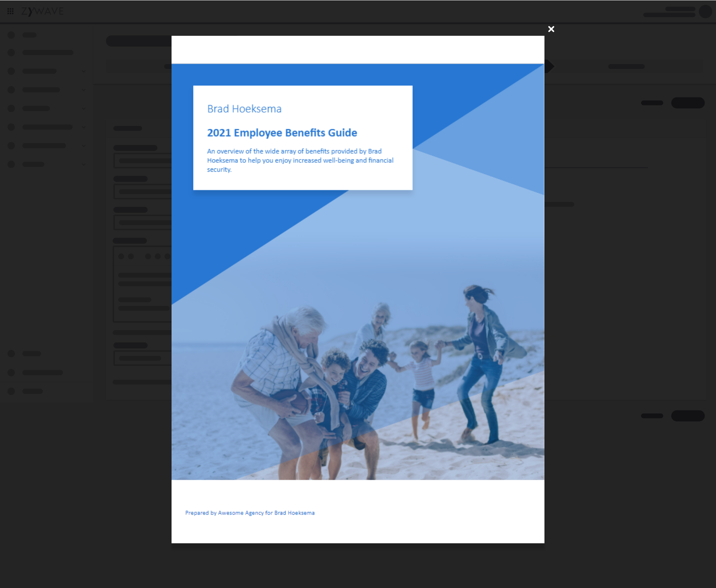Click the overview description paragraph on cover

[x=300, y=160]
